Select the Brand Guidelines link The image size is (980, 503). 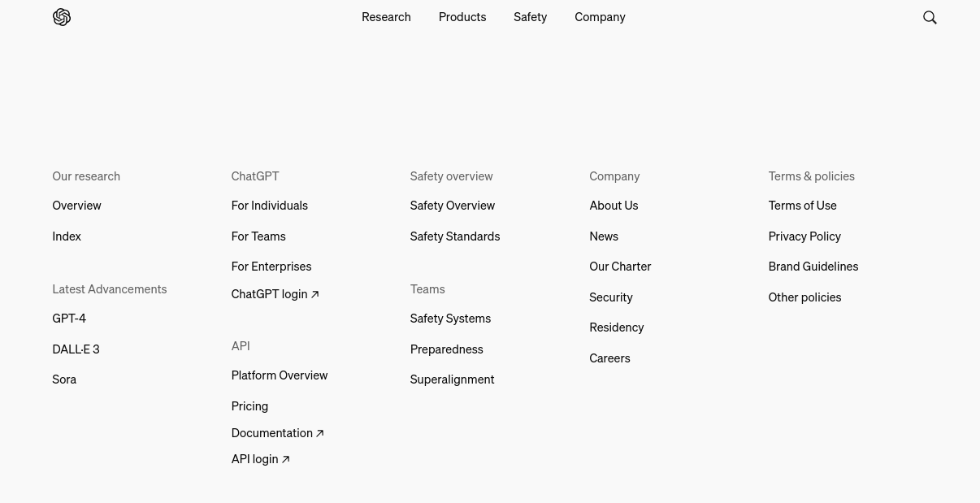pos(813,267)
